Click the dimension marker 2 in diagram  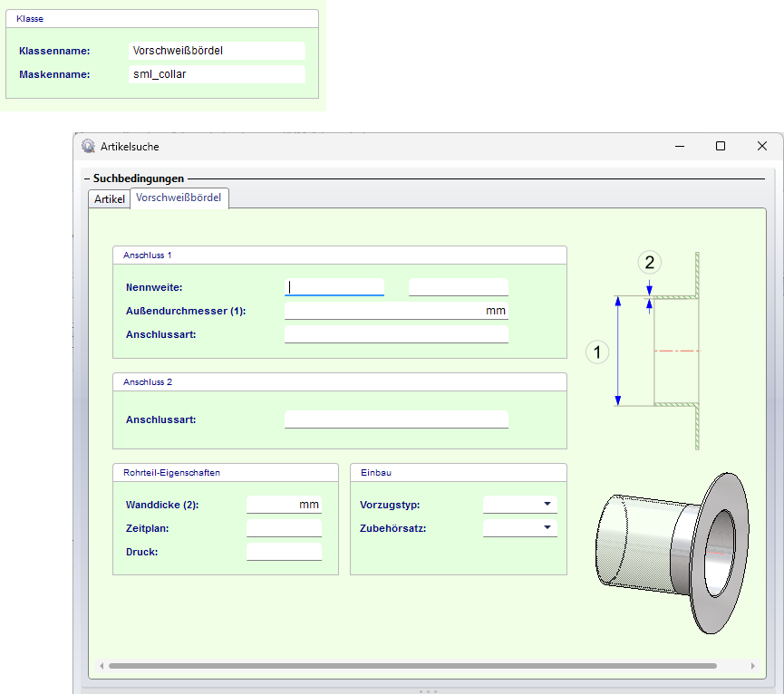point(649,263)
